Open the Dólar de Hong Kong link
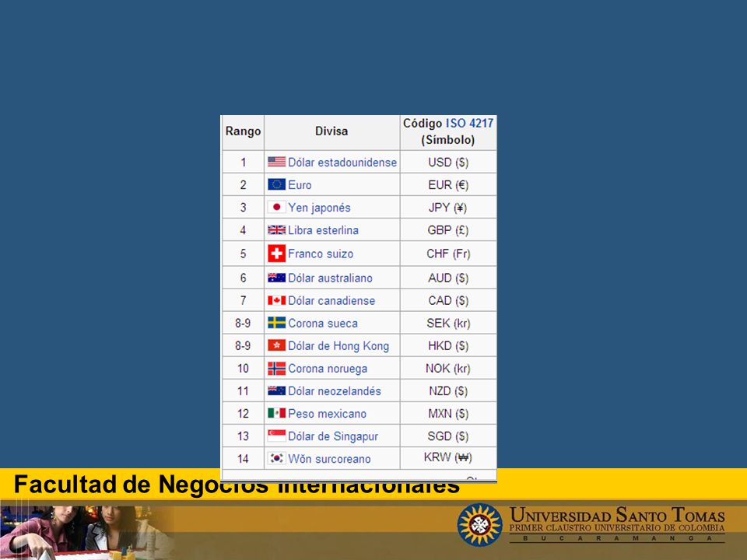Viewport: 747px width, 560px height. tap(338, 346)
